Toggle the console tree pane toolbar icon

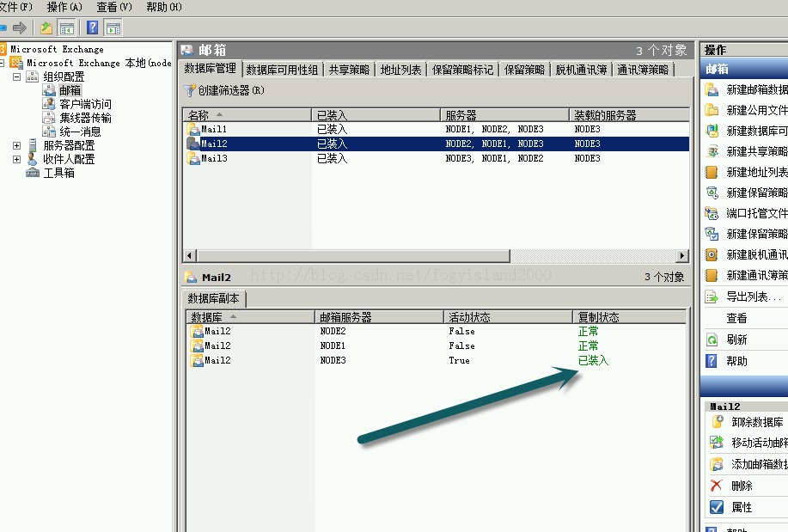66,28
